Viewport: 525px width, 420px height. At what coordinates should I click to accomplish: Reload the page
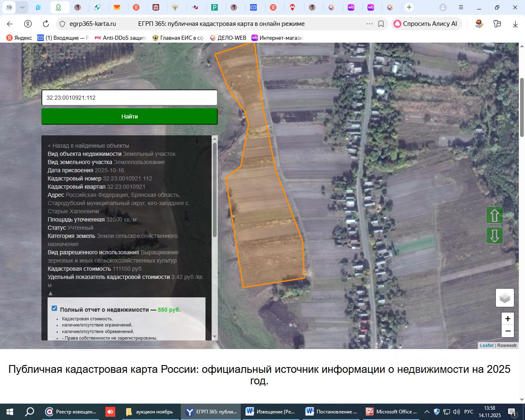[46, 24]
